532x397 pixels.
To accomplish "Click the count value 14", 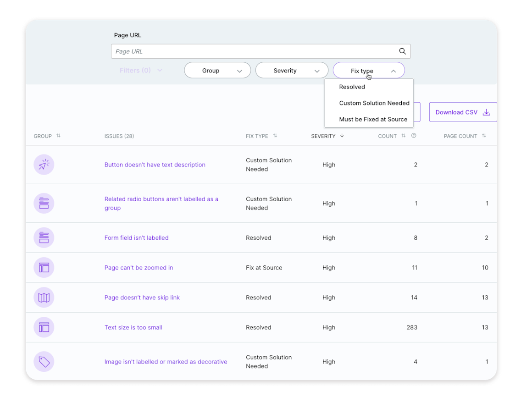I will click(x=414, y=298).
